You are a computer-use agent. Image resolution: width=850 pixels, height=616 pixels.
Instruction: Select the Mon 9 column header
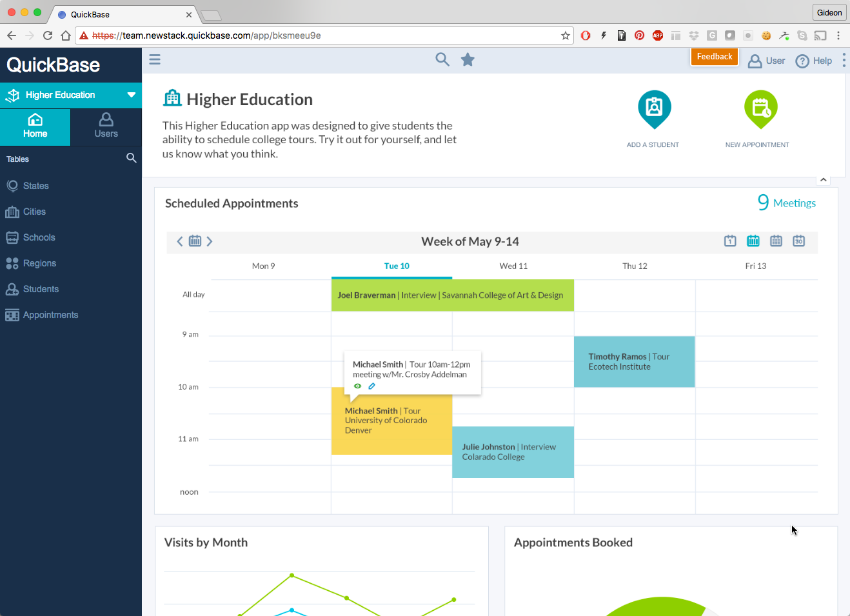click(264, 266)
